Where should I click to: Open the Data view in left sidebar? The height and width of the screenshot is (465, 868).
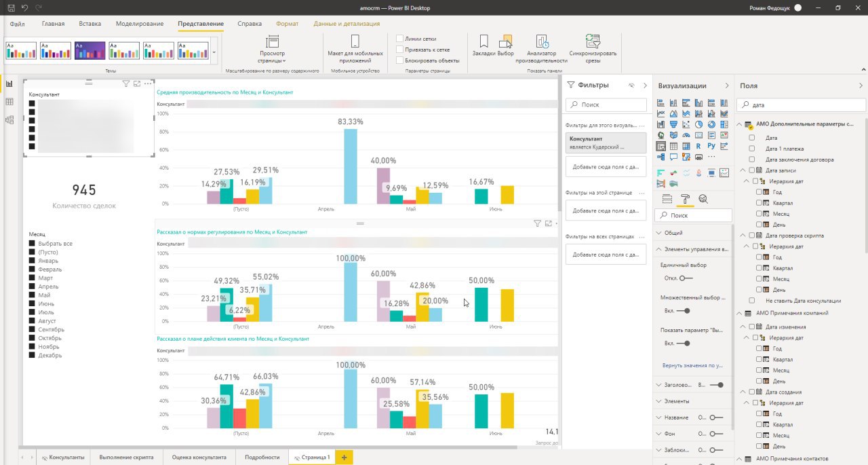coord(9,102)
